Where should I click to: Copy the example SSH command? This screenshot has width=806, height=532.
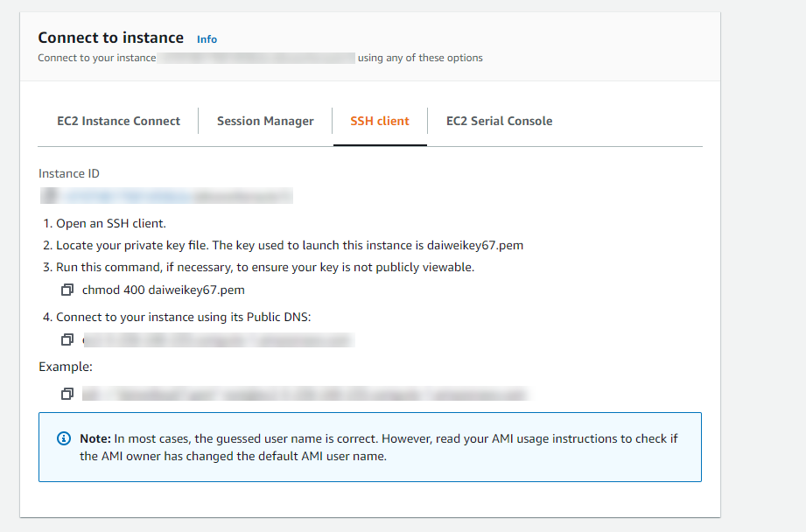coord(67,395)
